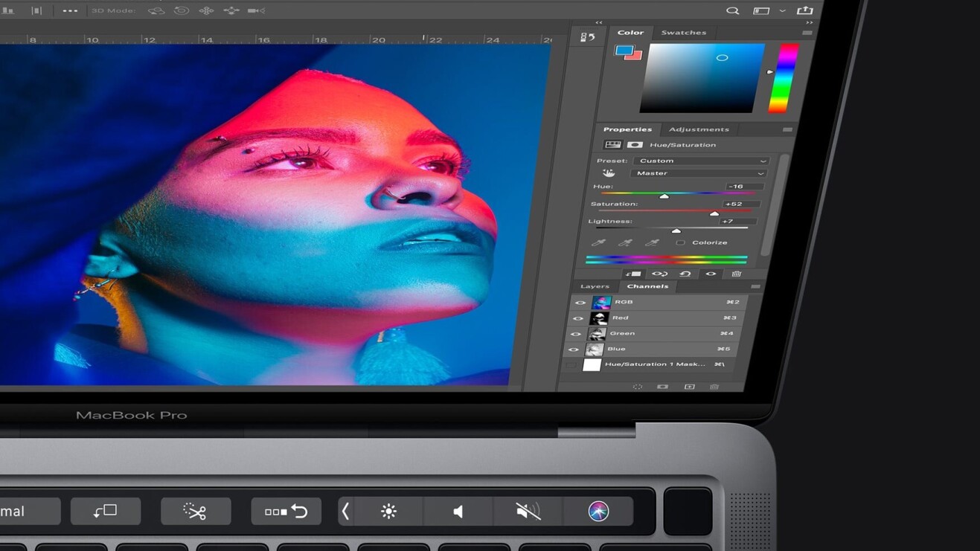The image size is (980, 551).
Task: Enable the Colorize checkbox
Action: point(682,242)
